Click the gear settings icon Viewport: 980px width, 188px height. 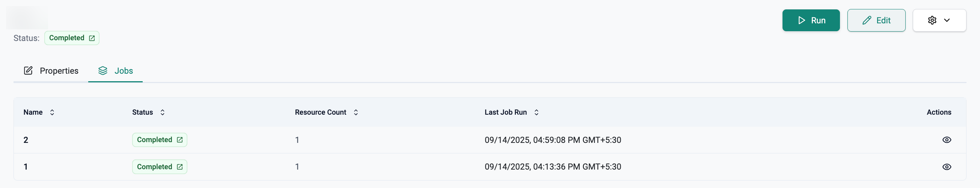point(932,20)
